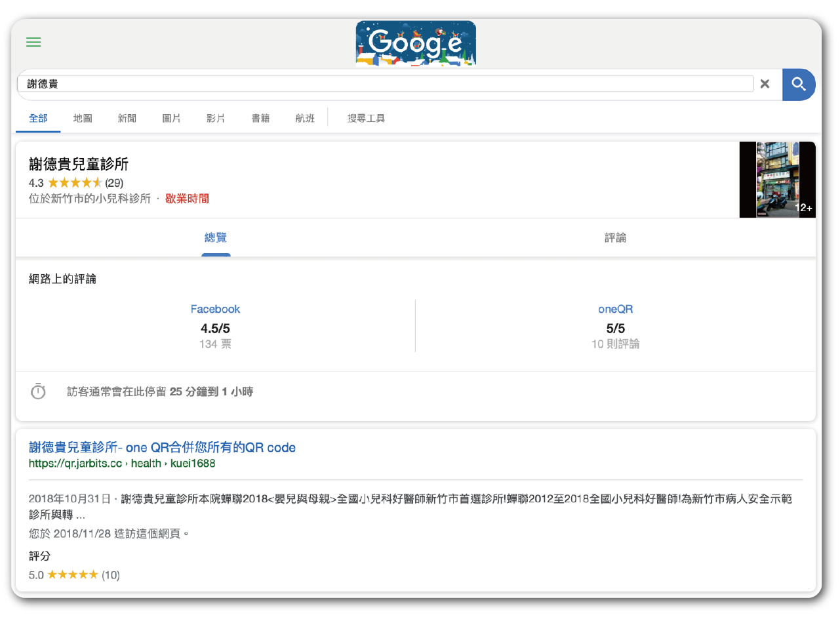This screenshot has width=840, height=619.
Task: Open the 圖片 results tab
Action: (171, 118)
